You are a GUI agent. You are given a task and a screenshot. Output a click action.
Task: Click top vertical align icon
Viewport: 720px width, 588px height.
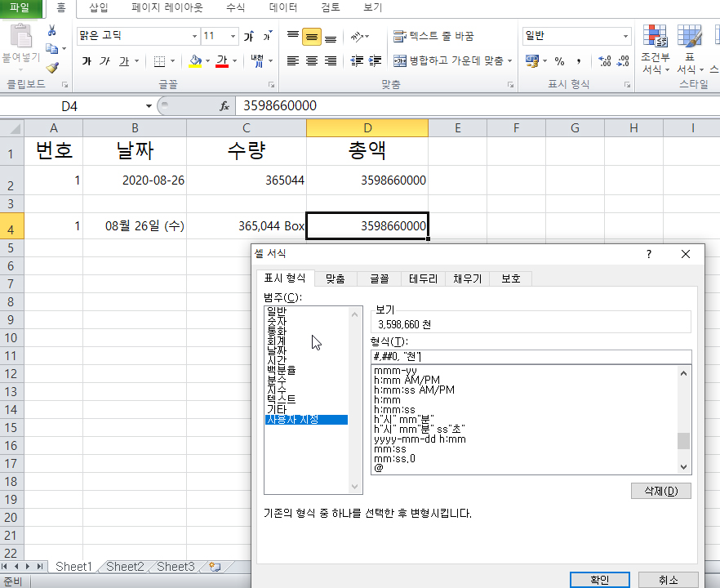(x=293, y=36)
